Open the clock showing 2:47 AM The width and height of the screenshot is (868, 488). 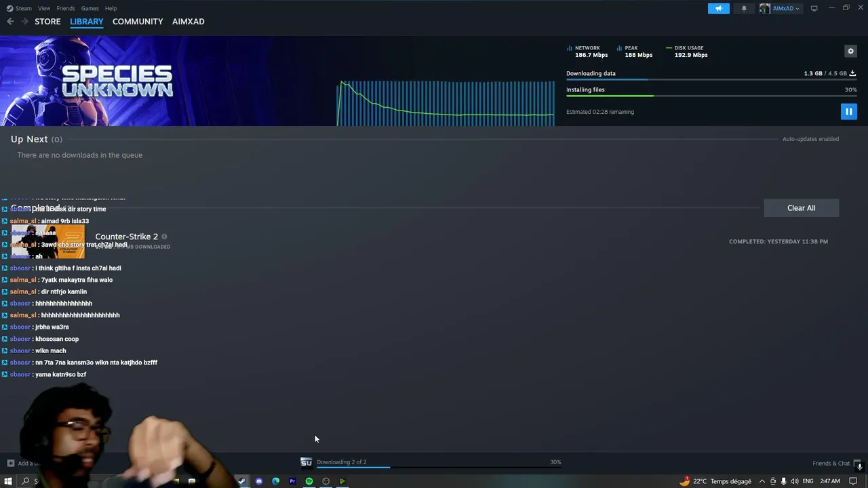tap(830, 481)
